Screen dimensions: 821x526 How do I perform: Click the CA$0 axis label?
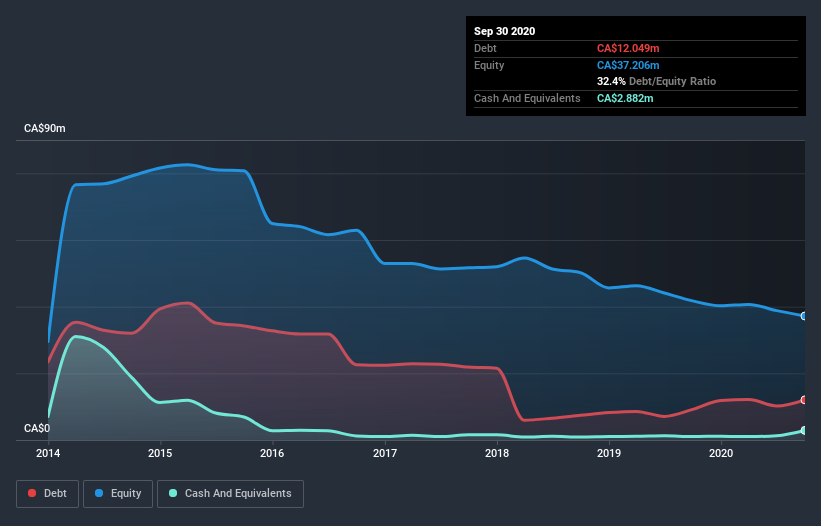coord(37,428)
